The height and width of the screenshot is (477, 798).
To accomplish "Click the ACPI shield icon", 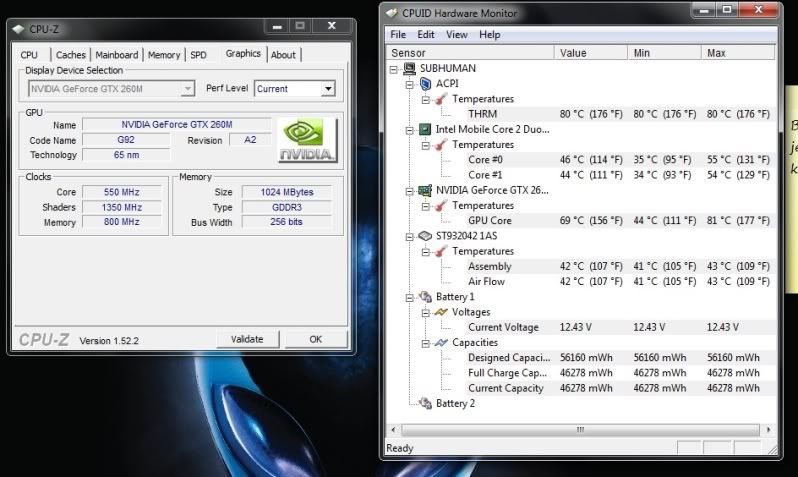I will [425, 83].
